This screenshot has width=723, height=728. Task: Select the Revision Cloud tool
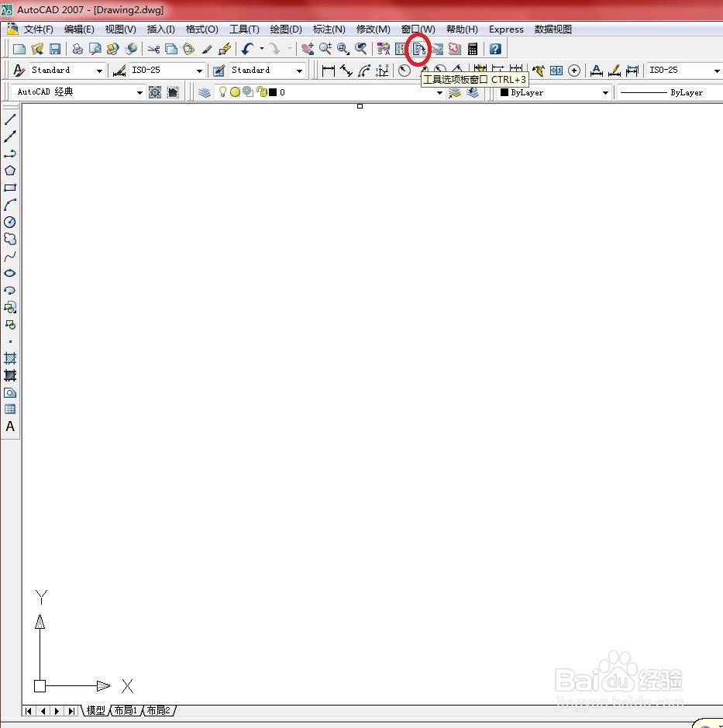click(x=10, y=239)
